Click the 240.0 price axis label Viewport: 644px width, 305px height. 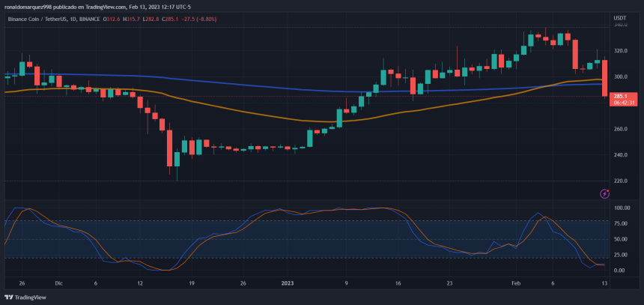(621, 155)
